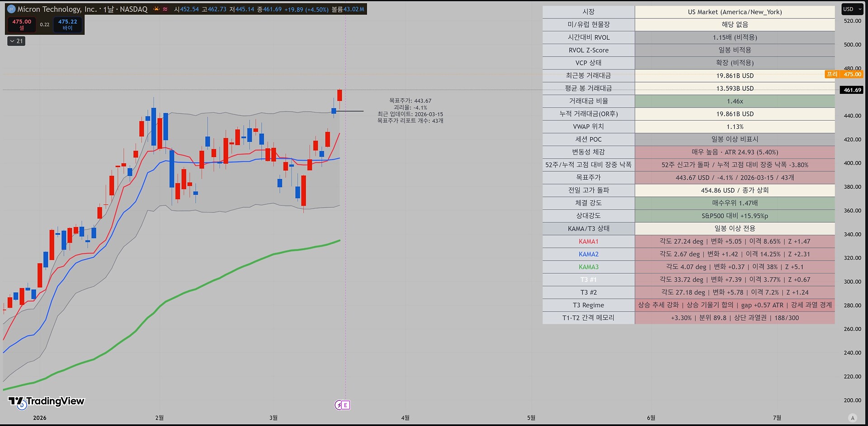The width and height of the screenshot is (868, 426).
Task: Click the 시간대비 RVOL row label
Action: point(589,37)
